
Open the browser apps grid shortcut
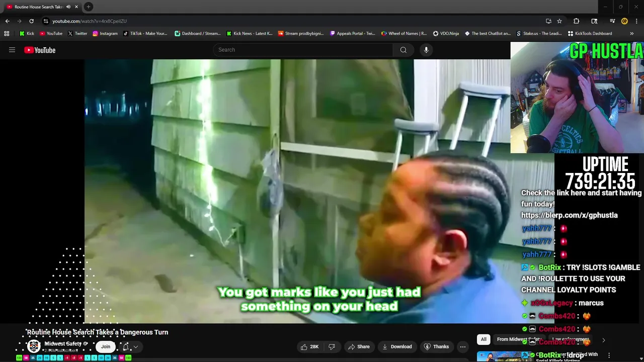7,34
